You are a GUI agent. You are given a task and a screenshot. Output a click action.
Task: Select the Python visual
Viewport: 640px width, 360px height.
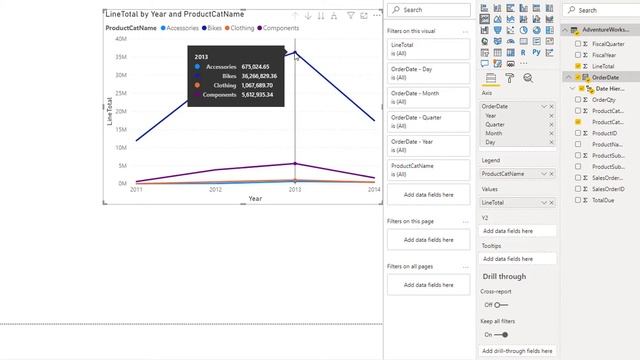pos(536,52)
